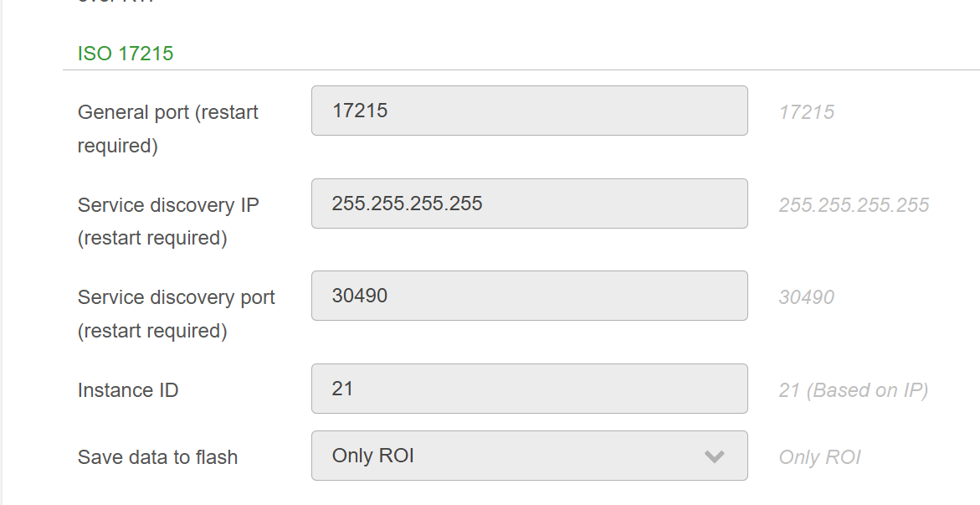Viewport: 980px width, 505px height.
Task: Click the Save data to flash label
Action: point(157,457)
